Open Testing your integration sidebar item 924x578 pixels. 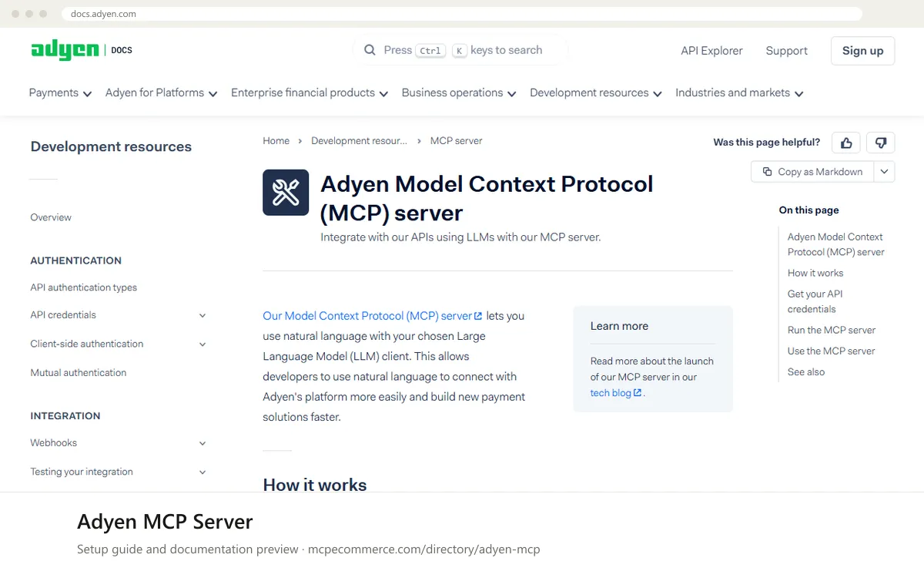(81, 472)
